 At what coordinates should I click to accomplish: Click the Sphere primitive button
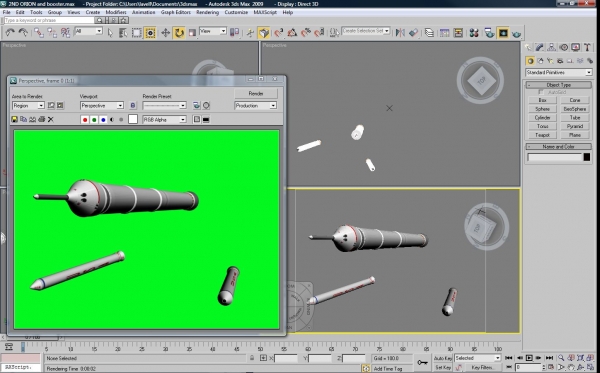click(542, 109)
